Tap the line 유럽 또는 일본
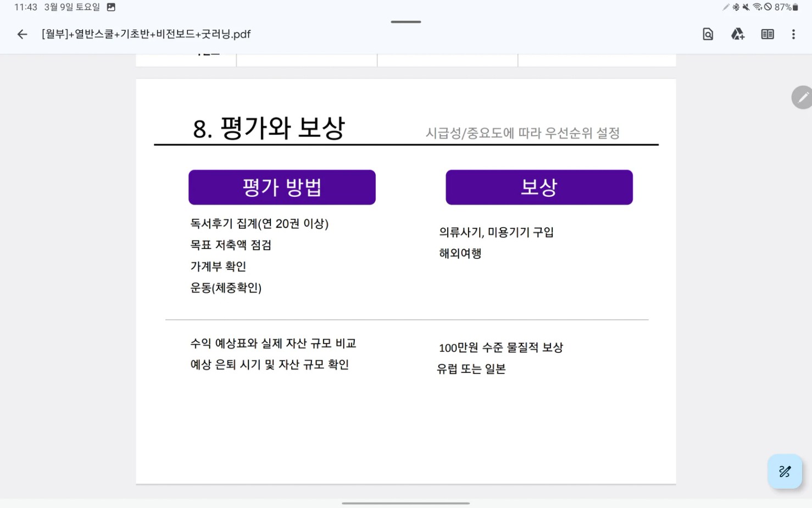 471,369
